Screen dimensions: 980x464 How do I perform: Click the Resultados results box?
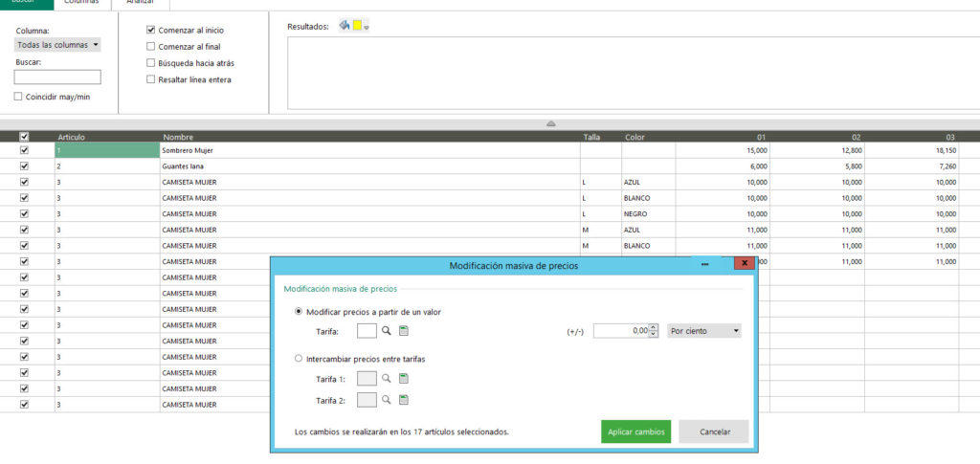634,73
